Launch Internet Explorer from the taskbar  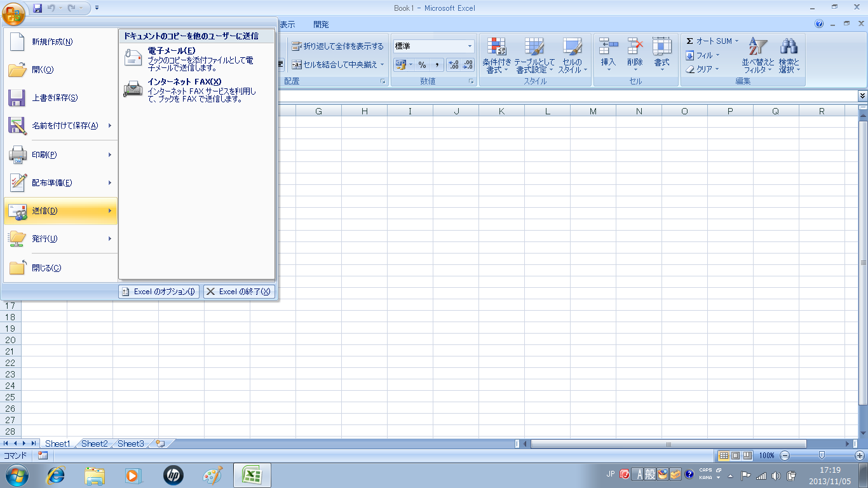[57, 475]
